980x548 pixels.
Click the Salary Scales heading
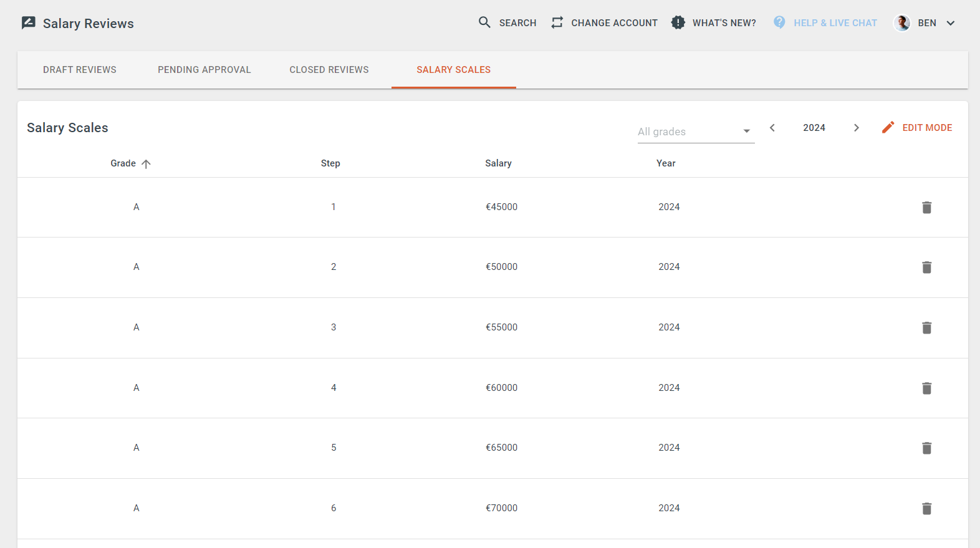click(x=67, y=128)
